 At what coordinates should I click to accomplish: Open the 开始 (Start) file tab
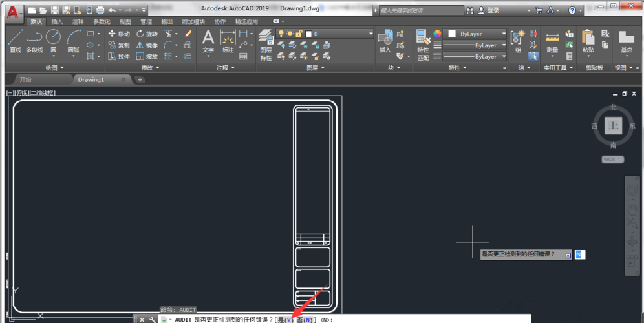coord(25,79)
